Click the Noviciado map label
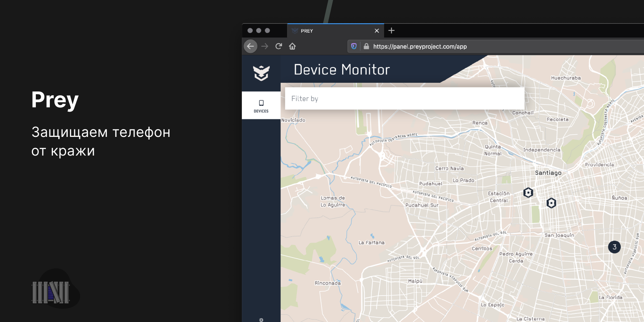The height and width of the screenshot is (322, 644). pyautogui.click(x=293, y=120)
